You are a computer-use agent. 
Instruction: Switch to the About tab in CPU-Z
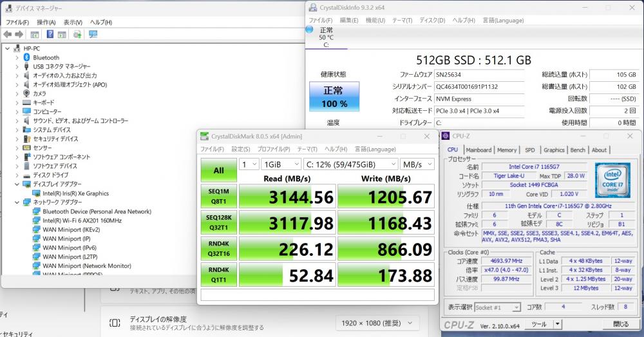click(x=599, y=150)
